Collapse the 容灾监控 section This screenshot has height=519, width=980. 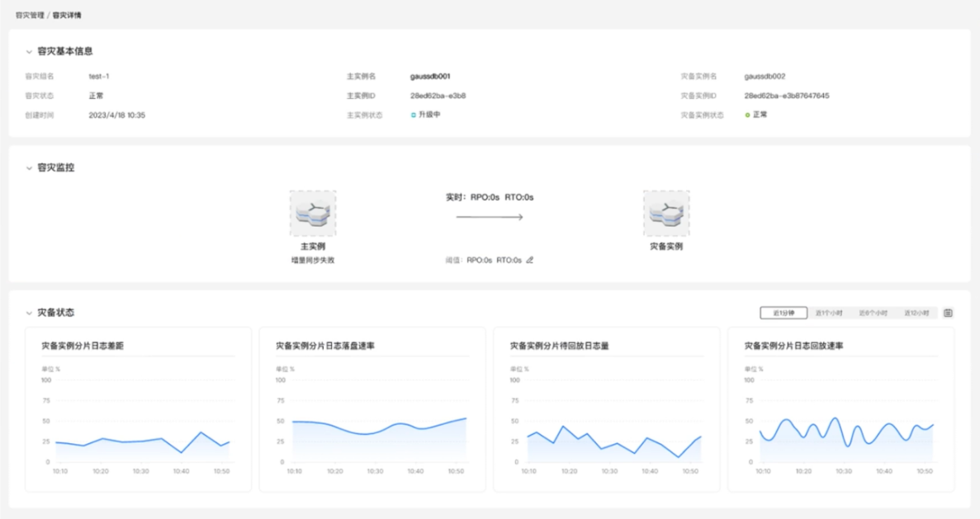click(29, 168)
